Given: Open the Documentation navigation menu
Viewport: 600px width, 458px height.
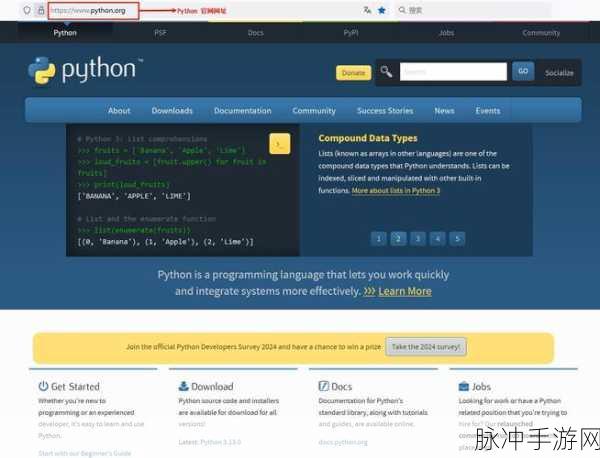Looking at the screenshot, I should click(x=243, y=111).
